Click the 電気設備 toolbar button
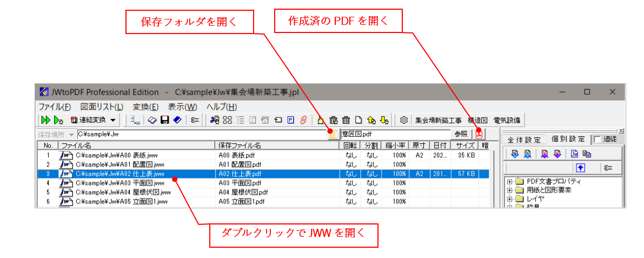Image resolution: width=644 pixels, height=258 pixels. click(x=507, y=121)
